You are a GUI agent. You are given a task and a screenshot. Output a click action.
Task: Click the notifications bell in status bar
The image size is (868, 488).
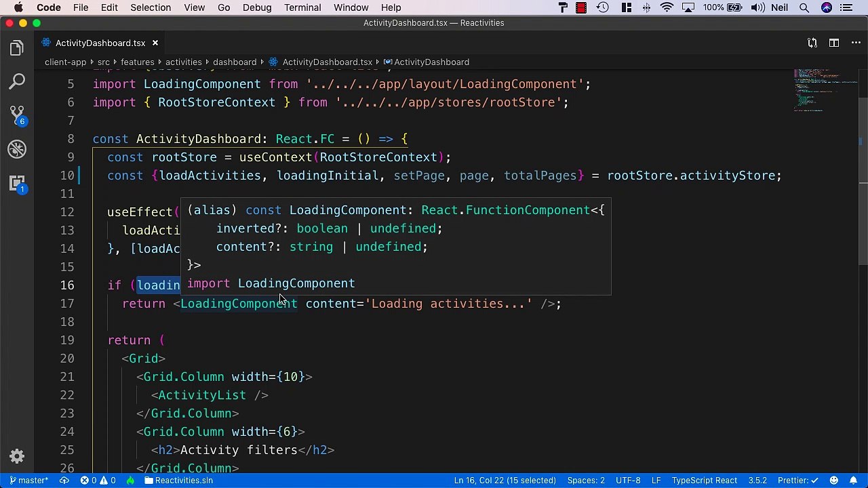(853, 481)
